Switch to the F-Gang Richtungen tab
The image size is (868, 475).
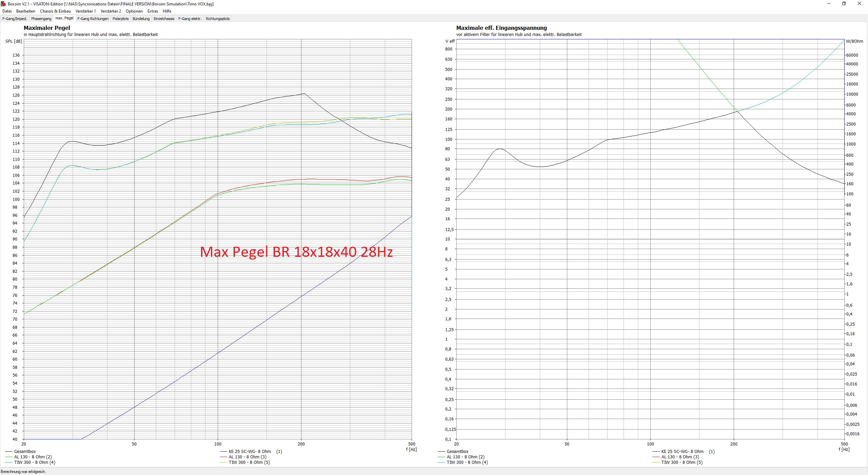93,19
